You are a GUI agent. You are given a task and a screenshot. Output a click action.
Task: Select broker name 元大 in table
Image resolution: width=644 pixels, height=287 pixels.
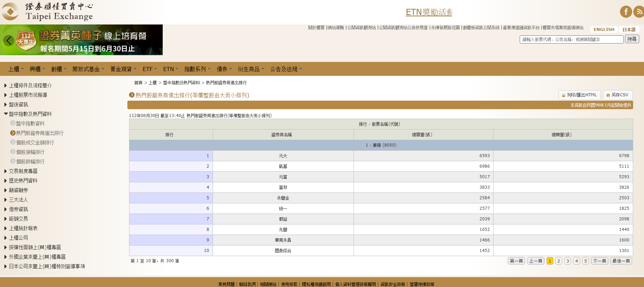[x=283, y=156]
